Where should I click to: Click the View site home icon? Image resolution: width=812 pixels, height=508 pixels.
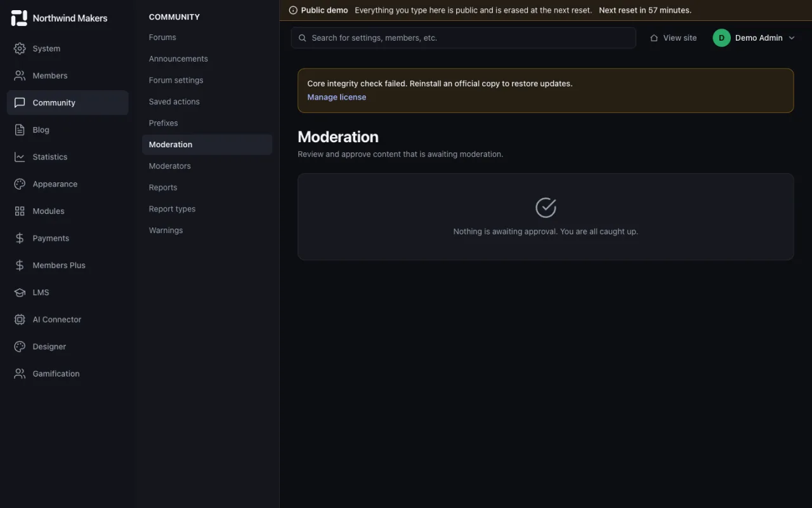click(x=654, y=38)
